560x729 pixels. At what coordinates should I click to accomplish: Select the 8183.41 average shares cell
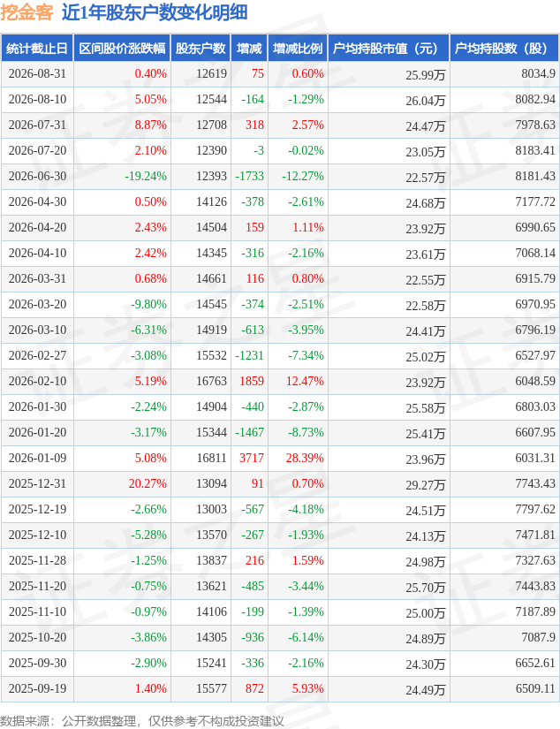coord(535,150)
